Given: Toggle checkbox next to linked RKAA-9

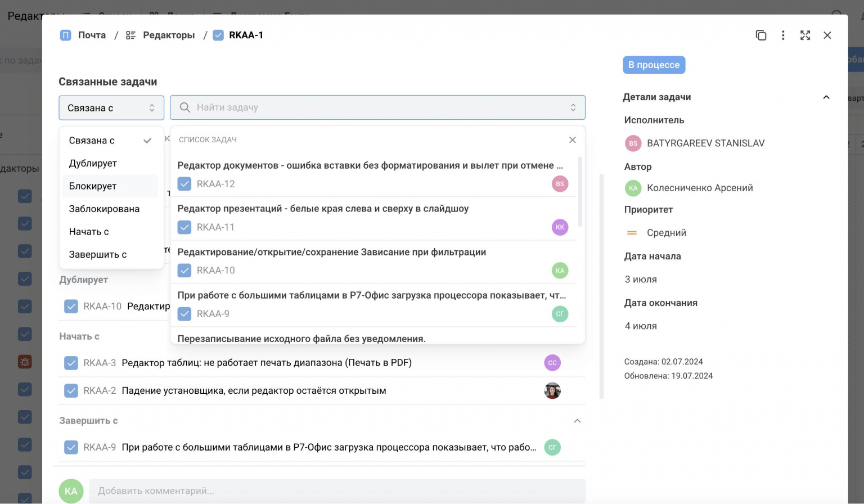Looking at the screenshot, I should click(71, 448).
